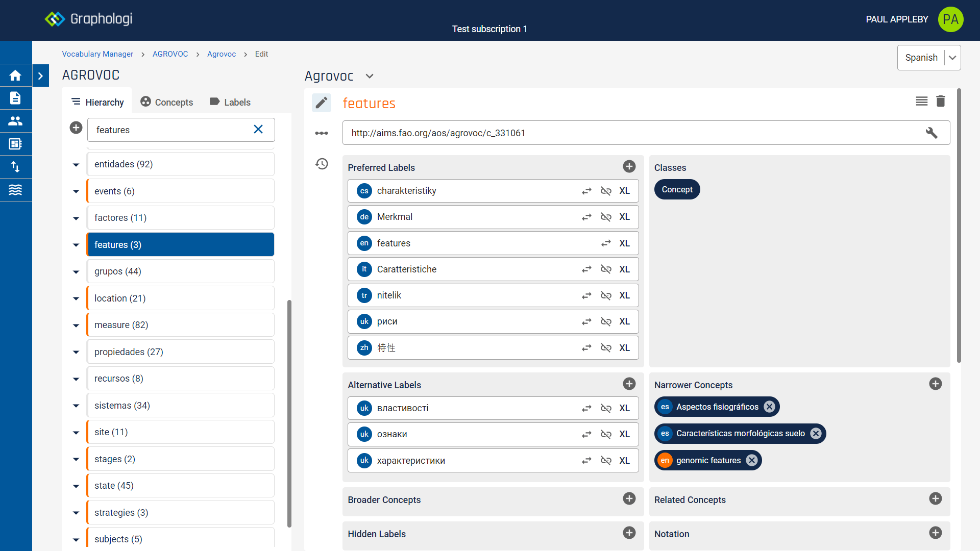Switch to the Labels tab
980x551 pixels.
(230, 102)
